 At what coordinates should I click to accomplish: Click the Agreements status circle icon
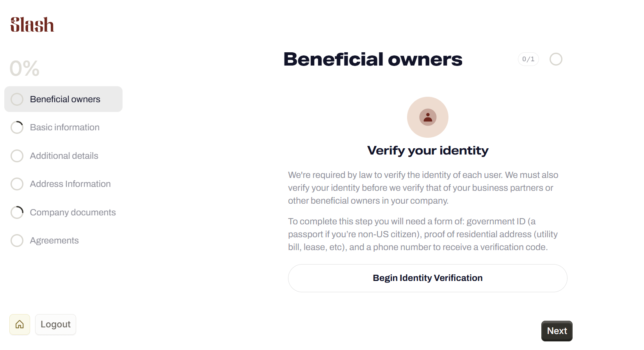(x=17, y=240)
